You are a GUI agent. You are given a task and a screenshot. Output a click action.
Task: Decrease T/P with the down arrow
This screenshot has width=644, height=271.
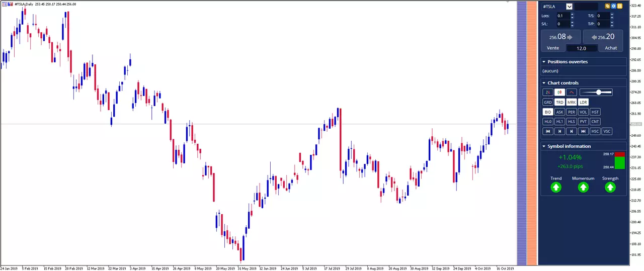[x=612, y=26]
